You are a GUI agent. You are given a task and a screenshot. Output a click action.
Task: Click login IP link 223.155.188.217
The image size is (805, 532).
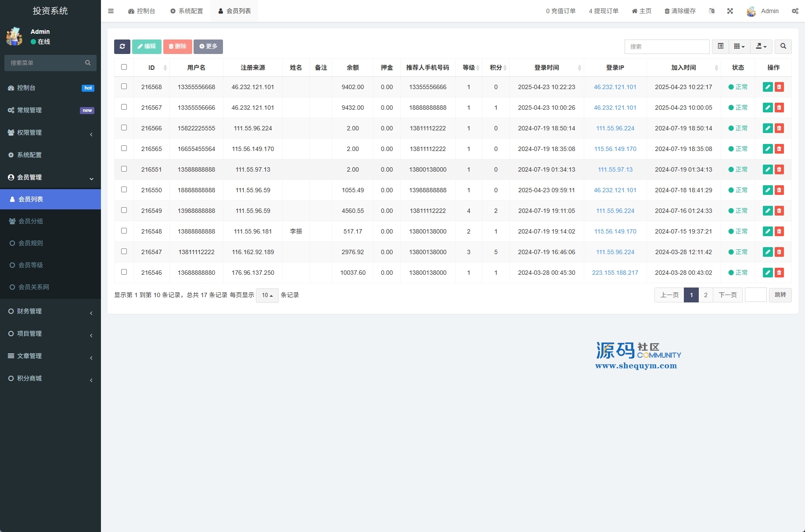[615, 273]
